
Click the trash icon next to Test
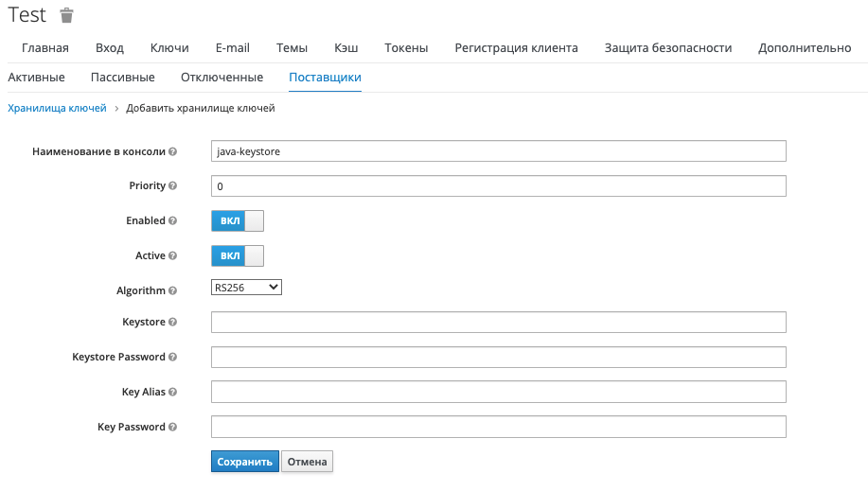(x=65, y=16)
